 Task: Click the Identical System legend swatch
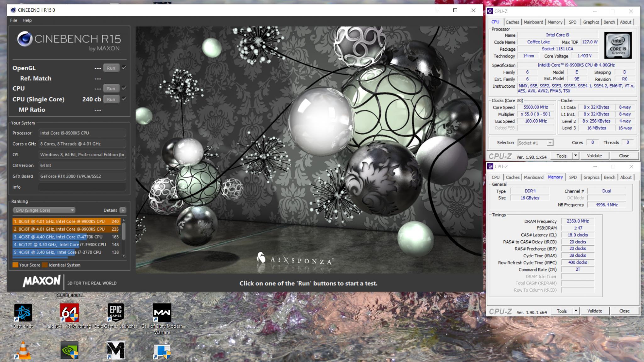(x=45, y=265)
